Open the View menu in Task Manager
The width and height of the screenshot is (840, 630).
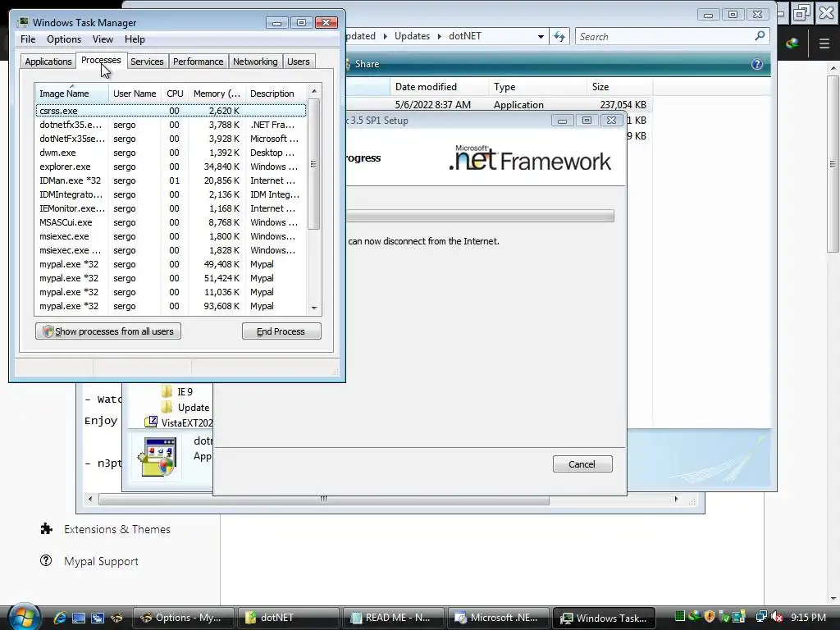point(103,39)
